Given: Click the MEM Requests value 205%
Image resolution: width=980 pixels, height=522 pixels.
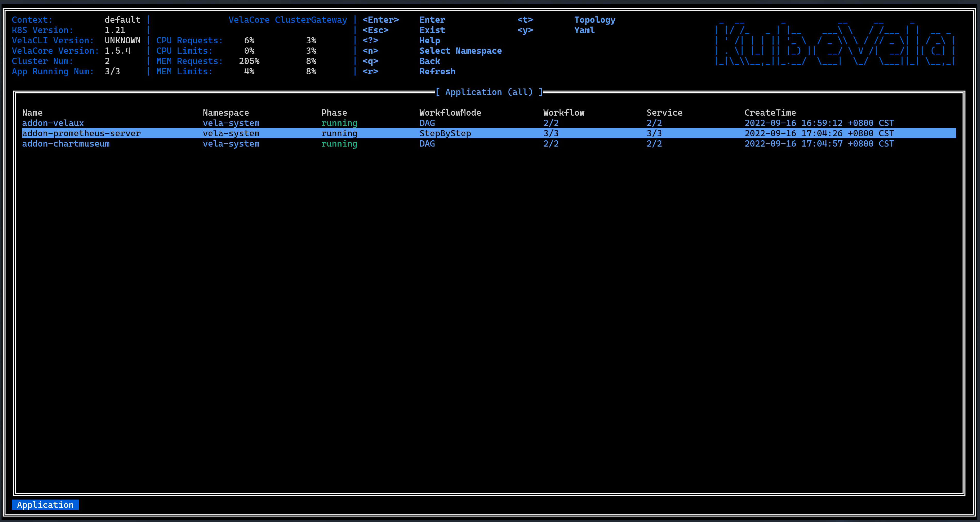Looking at the screenshot, I should point(249,61).
